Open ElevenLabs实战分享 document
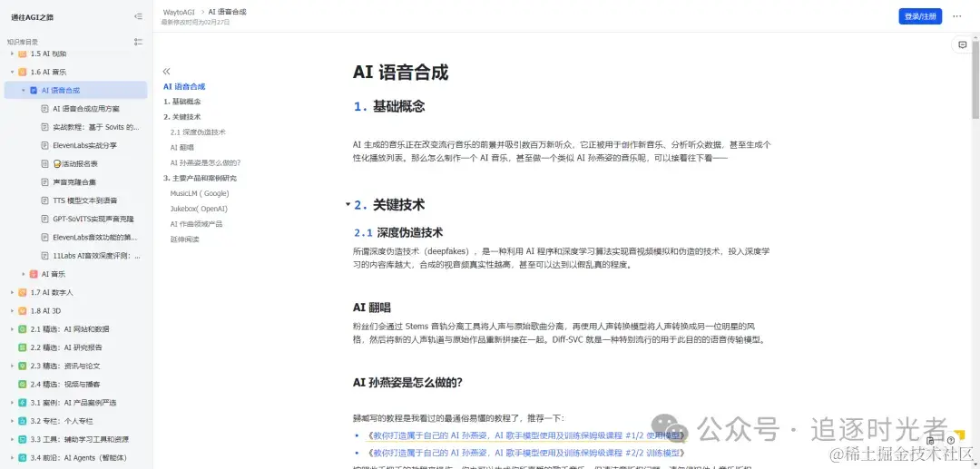The image size is (980, 469). click(85, 145)
